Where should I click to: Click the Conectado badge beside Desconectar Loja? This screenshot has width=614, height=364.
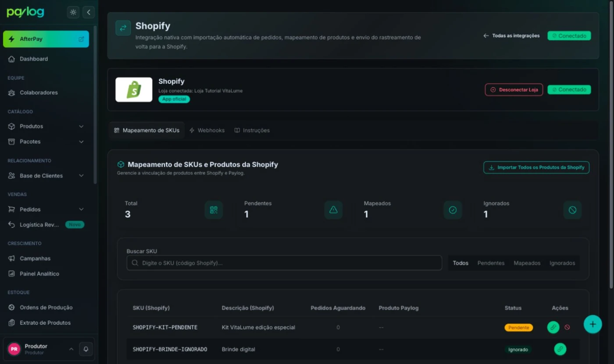point(569,89)
